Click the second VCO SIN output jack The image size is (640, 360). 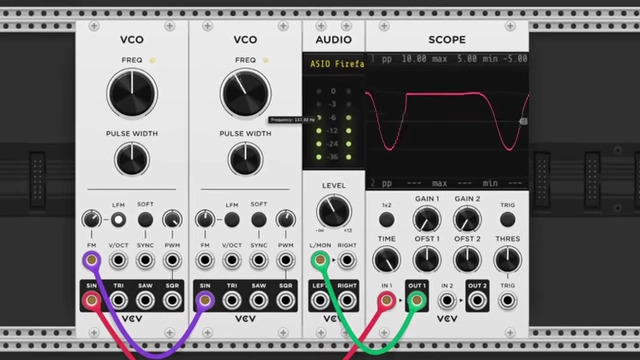pos(205,300)
